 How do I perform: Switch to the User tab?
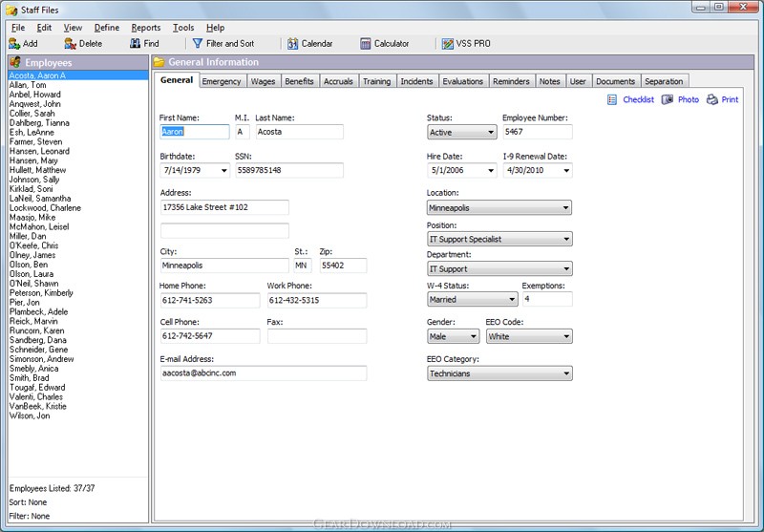click(578, 81)
